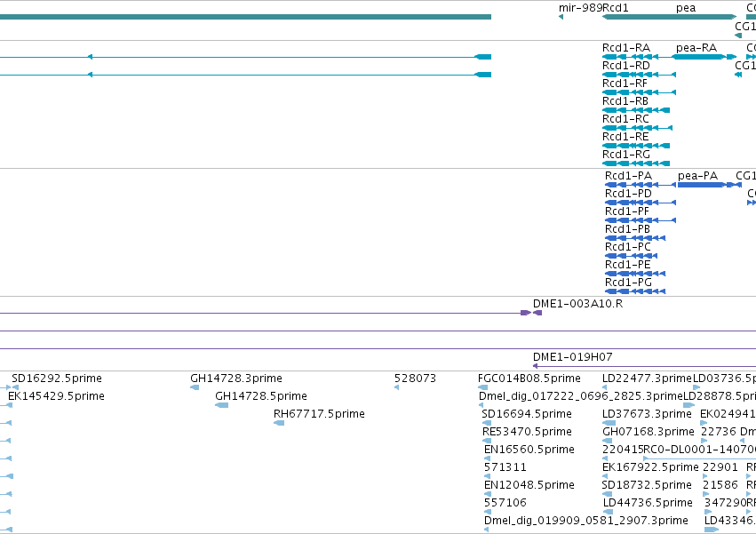Select transcript Rcd1-RG

click(636, 163)
